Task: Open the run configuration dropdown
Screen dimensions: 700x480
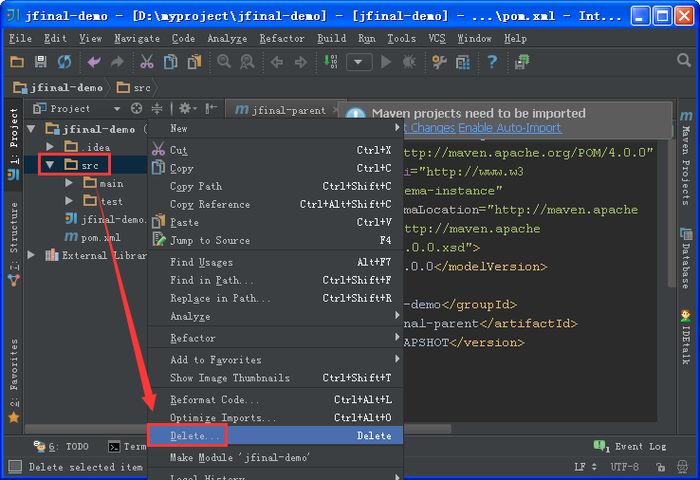Action: (x=359, y=62)
